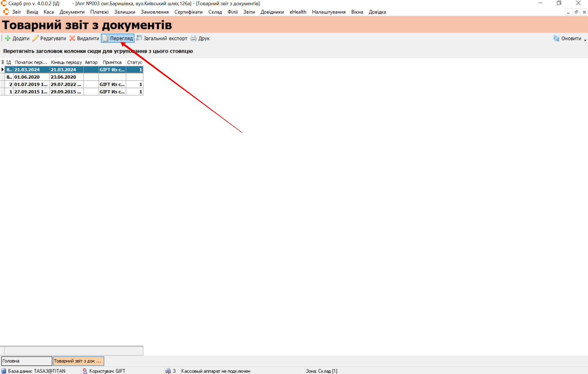The image size is (588, 374).
Task: Open the Документи menu
Action: point(72,12)
